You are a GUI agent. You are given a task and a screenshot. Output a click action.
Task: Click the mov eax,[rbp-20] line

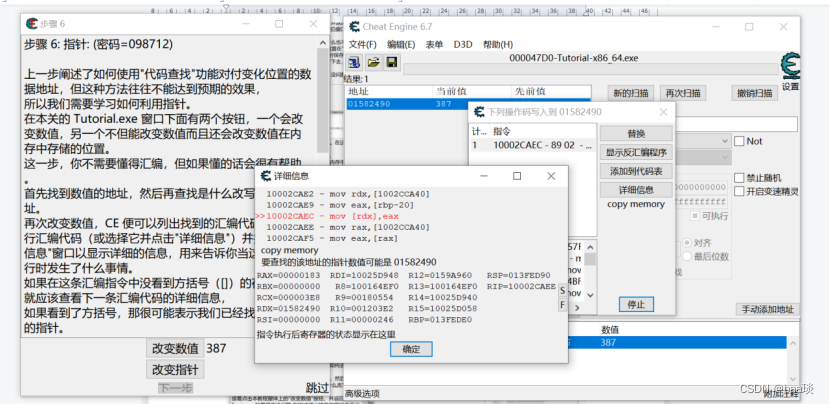340,205
